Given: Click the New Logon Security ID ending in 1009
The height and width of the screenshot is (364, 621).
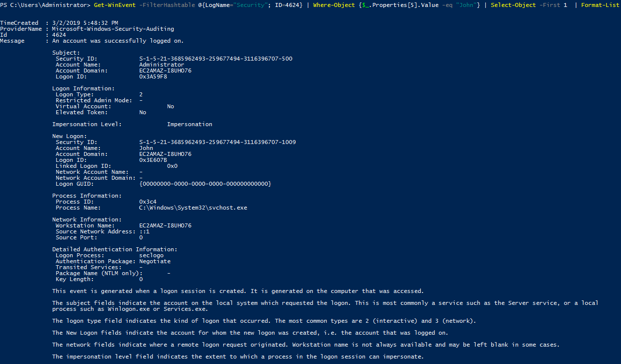Looking at the screenshot, I should tap(217, 142).
